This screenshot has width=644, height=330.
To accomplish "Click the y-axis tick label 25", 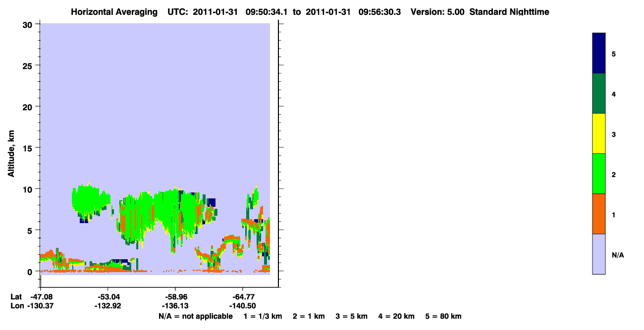I will 28,65.
